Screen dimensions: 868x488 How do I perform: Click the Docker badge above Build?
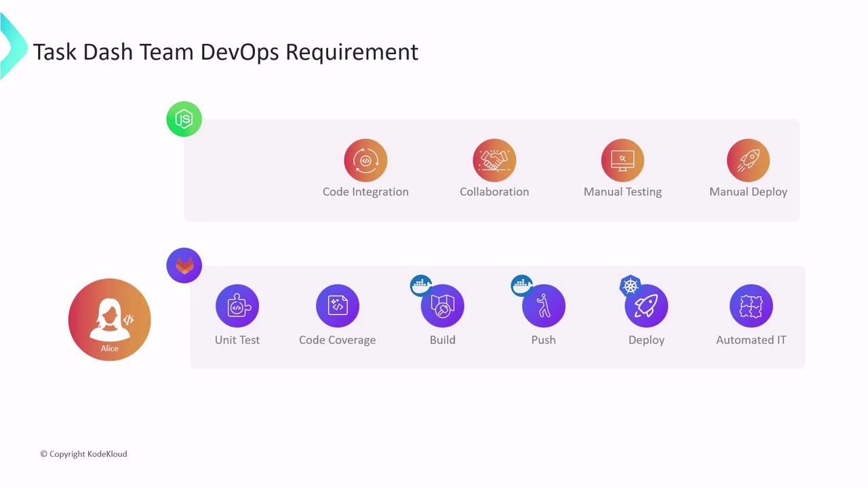(421, 285)
